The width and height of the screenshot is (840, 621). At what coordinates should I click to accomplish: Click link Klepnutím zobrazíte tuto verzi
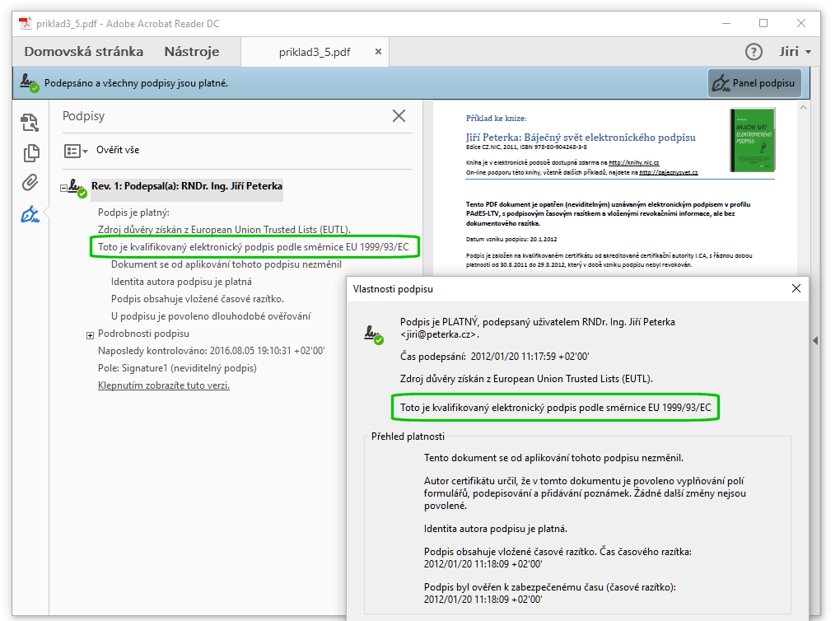[x=163, y=385]
